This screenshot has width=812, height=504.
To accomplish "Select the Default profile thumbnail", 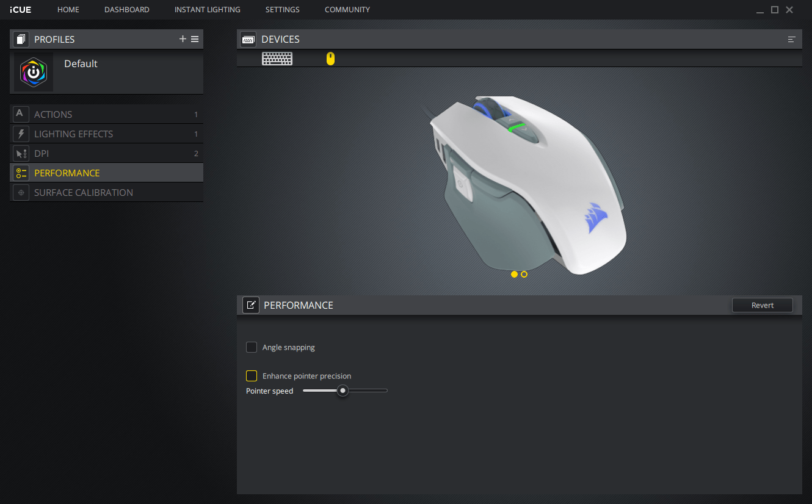I will coord(33,72).
